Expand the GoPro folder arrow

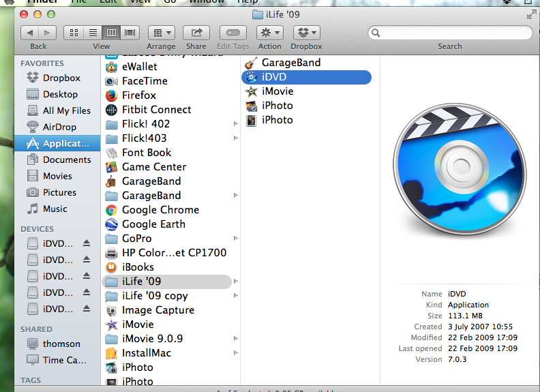coord(235,239)
